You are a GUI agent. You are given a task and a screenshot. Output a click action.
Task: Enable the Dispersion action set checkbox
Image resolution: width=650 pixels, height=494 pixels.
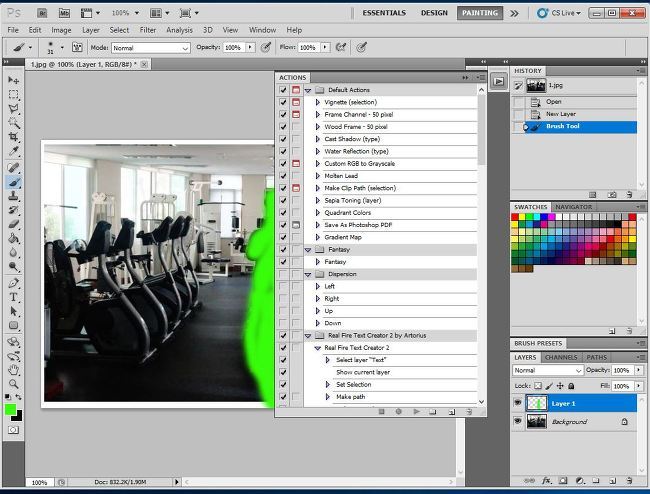pyautogui.click(x=283, y=274)
